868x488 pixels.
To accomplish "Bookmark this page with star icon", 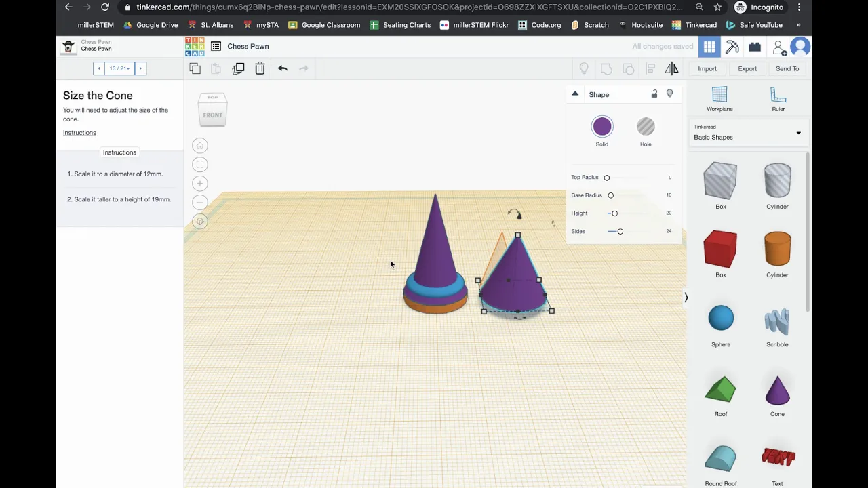I will click(717, 7).
